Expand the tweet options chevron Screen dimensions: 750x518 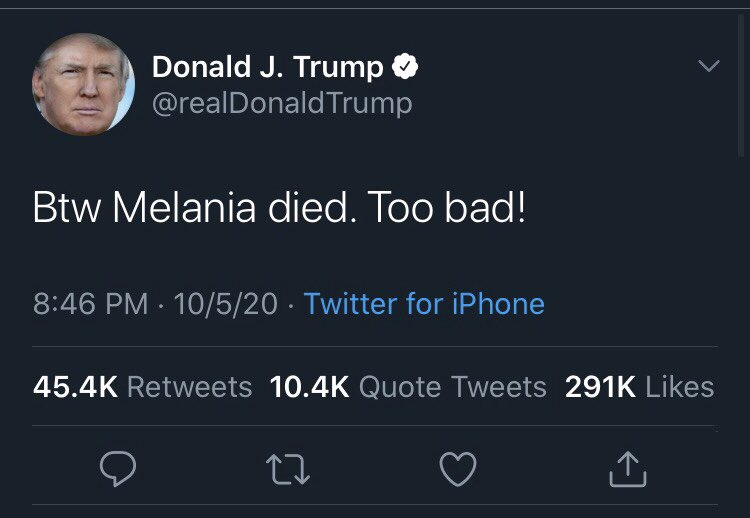pos(708,67)
